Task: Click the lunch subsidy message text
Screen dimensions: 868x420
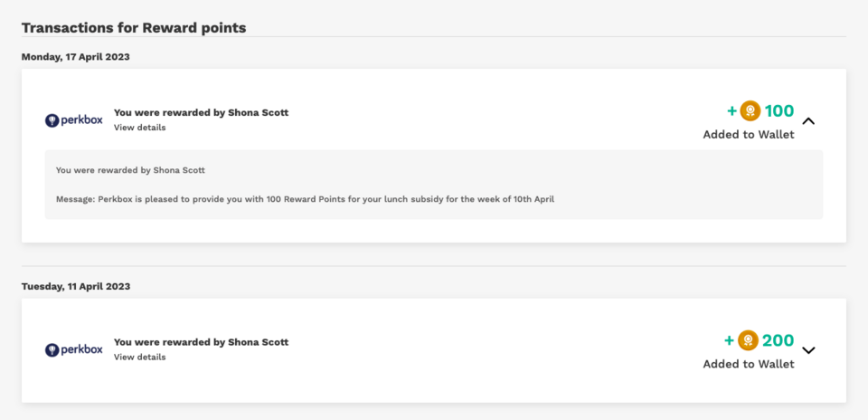Action: point(305,198)
